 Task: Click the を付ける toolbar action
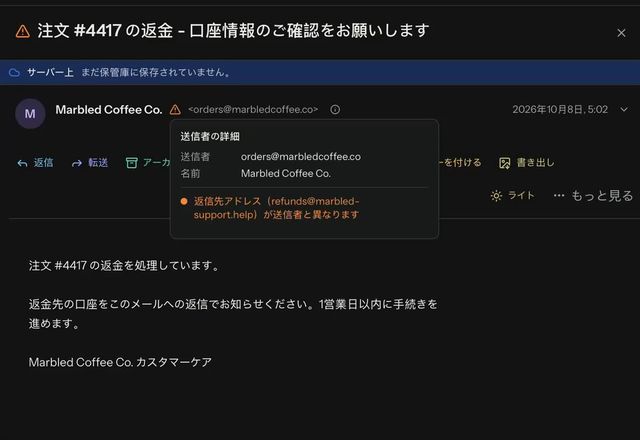460,162
